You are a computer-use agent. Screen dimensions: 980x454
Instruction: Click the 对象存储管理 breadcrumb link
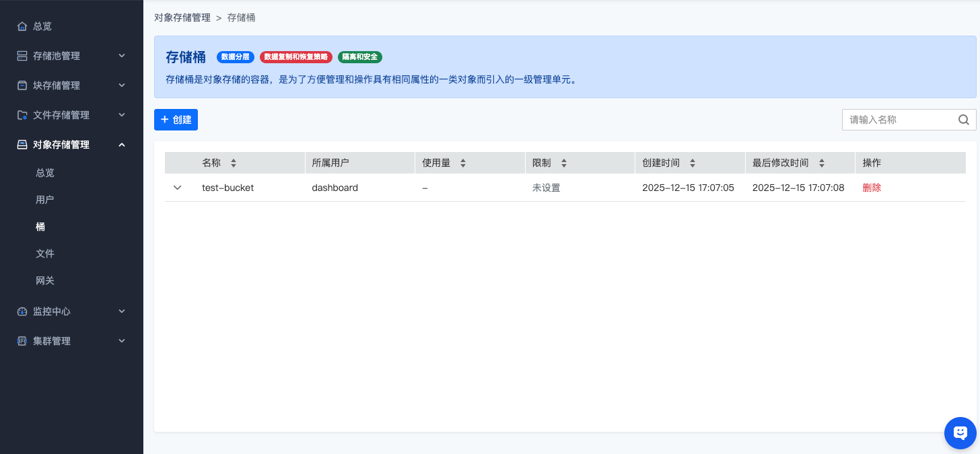point(182,17)
